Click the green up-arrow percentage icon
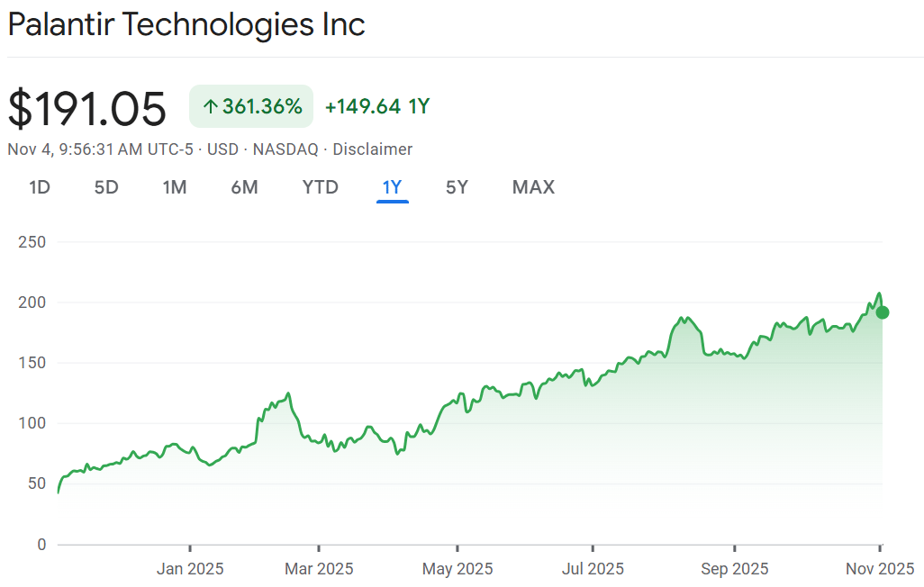 click(x=211, y=106)
